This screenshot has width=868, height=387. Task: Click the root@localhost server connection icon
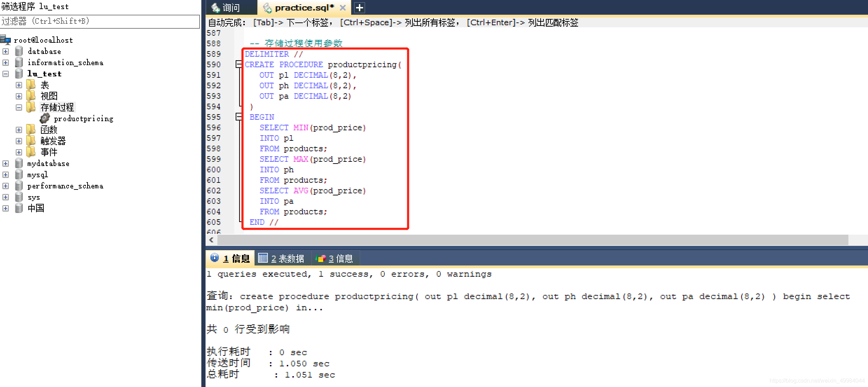tap(6, 40)
